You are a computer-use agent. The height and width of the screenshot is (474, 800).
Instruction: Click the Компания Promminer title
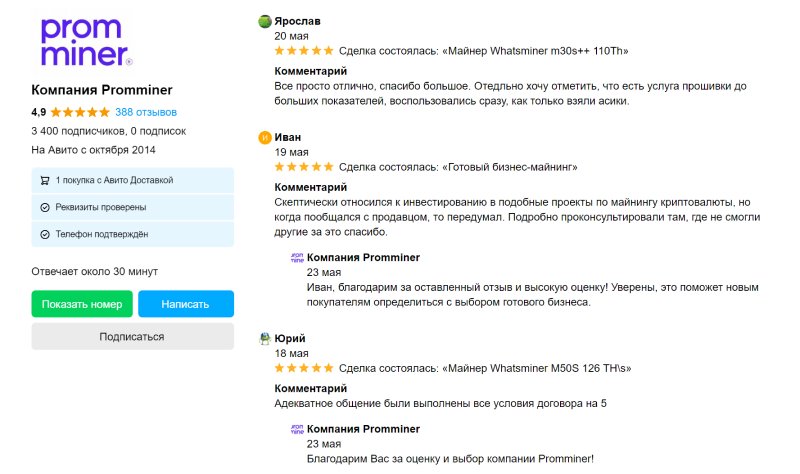pyautogui.click(x=102, y=89)
